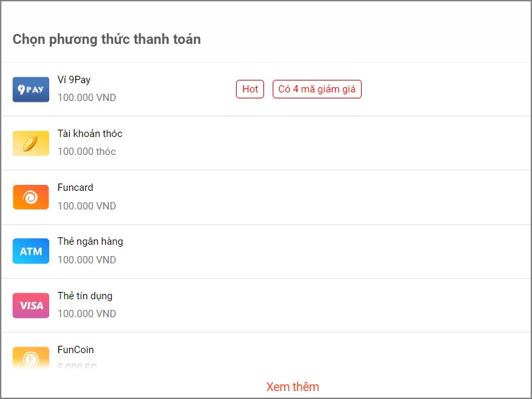Click the 9Pay wallet logo icon
The width and height of the screenshot is (532, 399).
[31, 89]
